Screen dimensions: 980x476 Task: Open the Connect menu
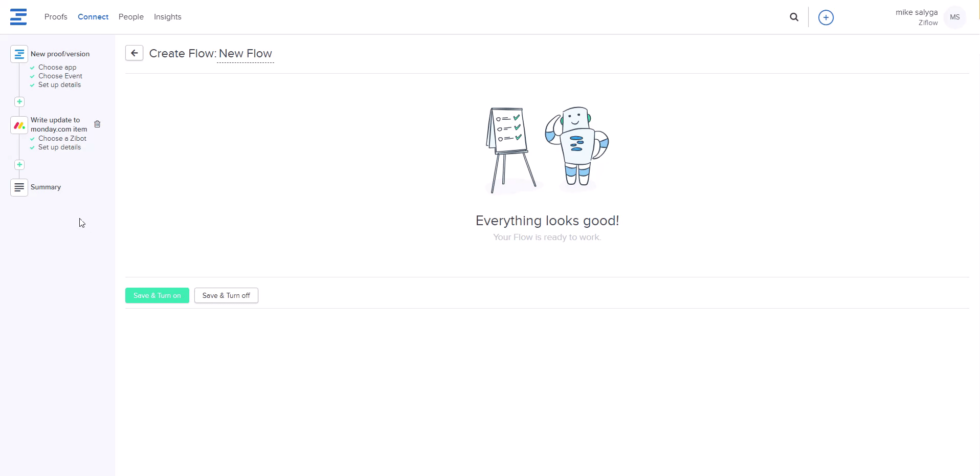[x=93, y=17]
